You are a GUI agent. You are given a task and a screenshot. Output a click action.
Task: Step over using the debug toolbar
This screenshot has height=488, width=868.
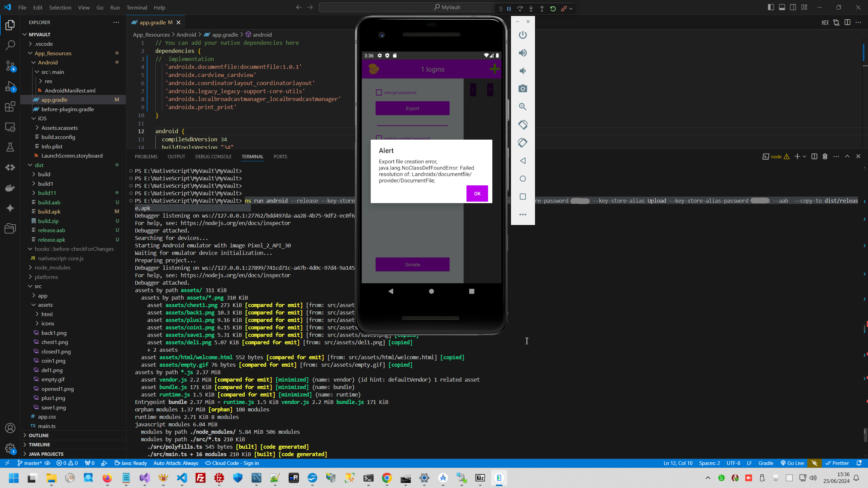pyautogui.click(x=520, y=9)
